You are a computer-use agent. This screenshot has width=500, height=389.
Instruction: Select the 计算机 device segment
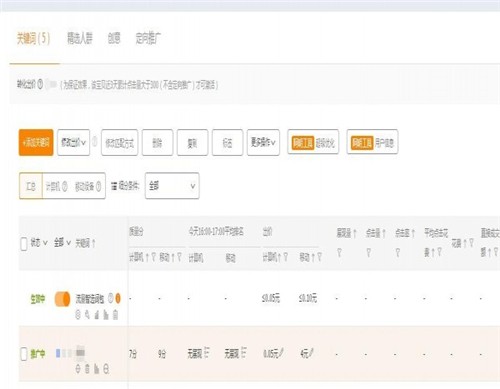53,186
